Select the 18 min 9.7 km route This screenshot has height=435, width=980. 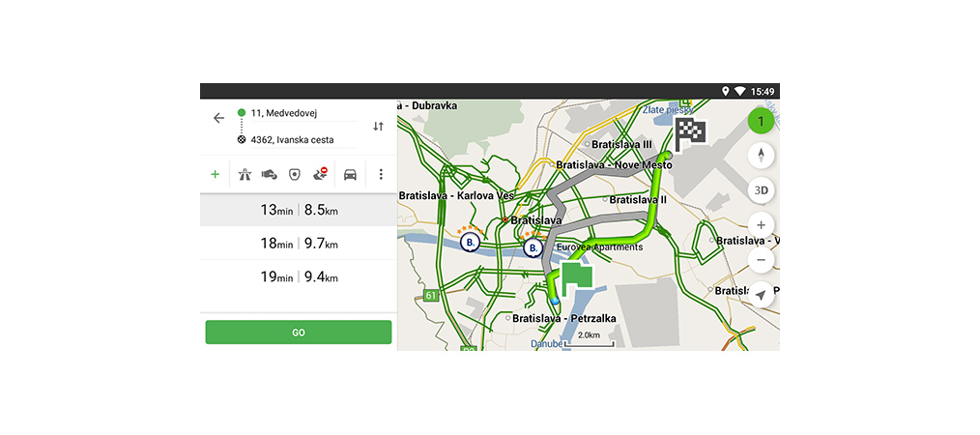tap(299, 244)
